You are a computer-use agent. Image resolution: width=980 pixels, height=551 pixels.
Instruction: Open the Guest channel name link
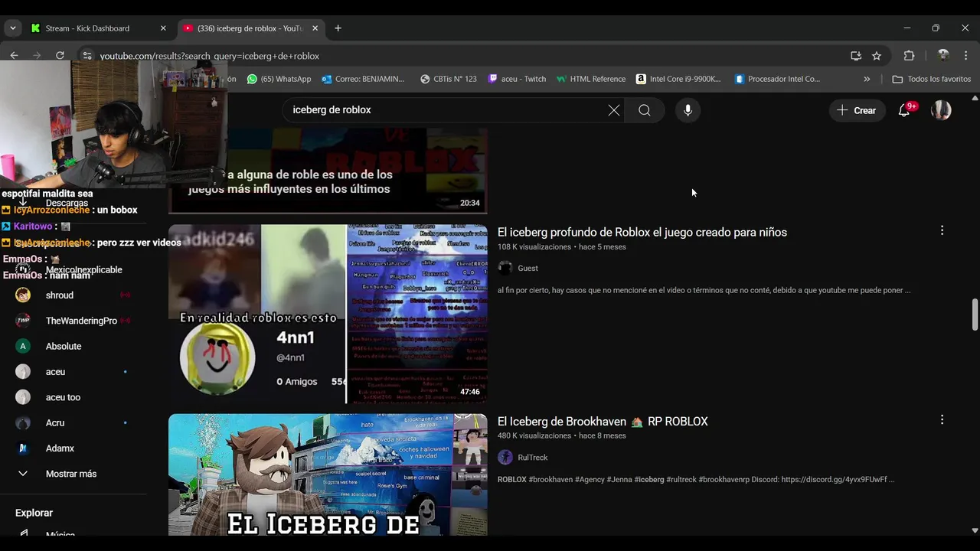(x=528, y=268)
